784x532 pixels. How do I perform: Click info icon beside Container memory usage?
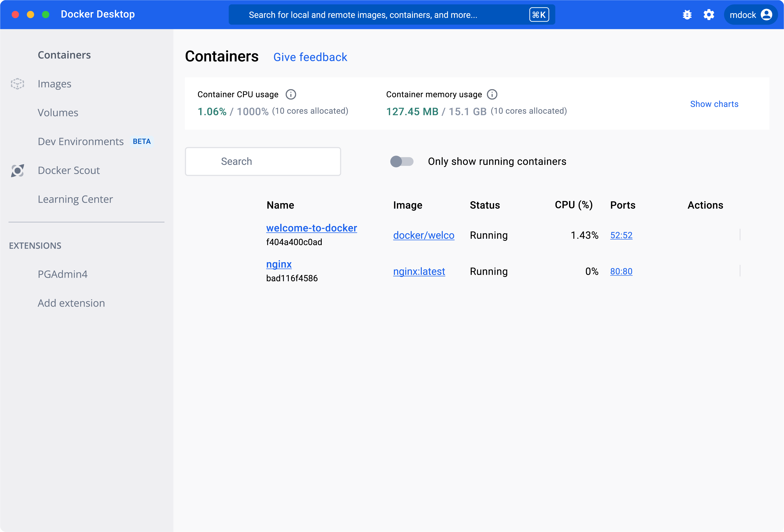pyautogui.click(x=492, y=94)
